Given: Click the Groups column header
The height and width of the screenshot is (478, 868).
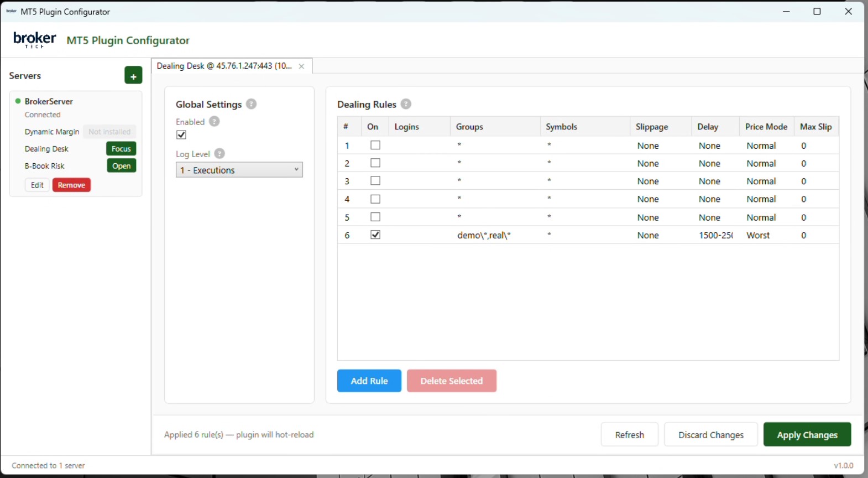Looking at the screenshot, I should pos(495,127).
